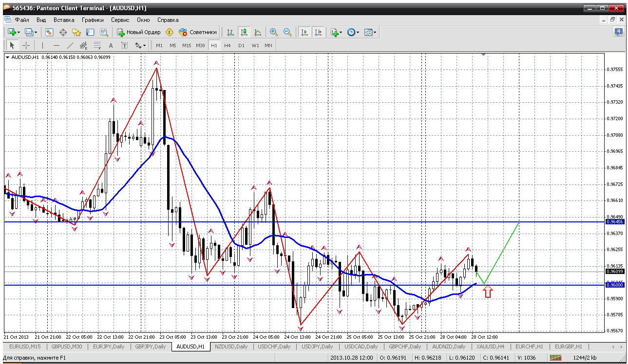Select the Horizontal Line drawing tool
Screen dimensions: 628x364
[57, 45]
